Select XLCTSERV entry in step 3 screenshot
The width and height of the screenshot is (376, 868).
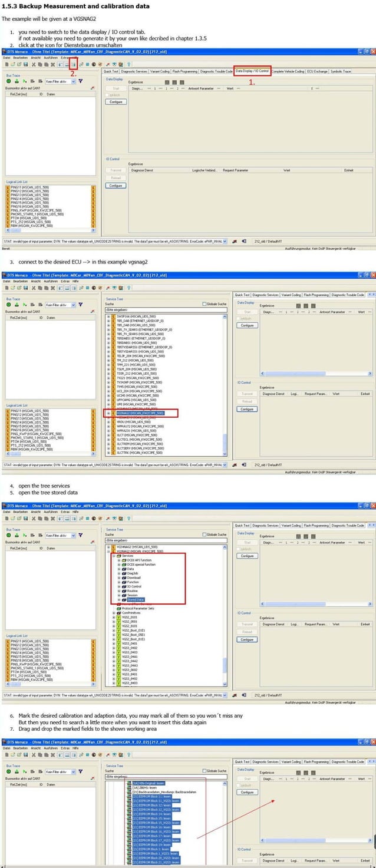[x=139, y=448]
